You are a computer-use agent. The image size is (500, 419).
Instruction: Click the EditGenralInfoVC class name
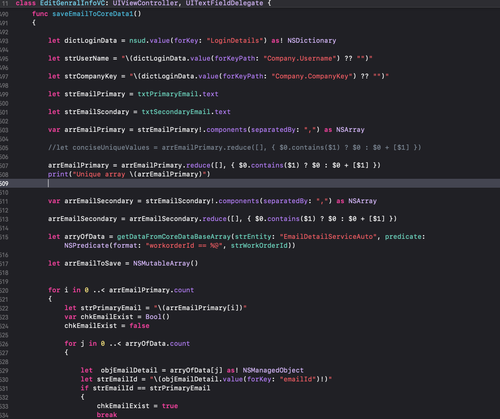[72, 3]
